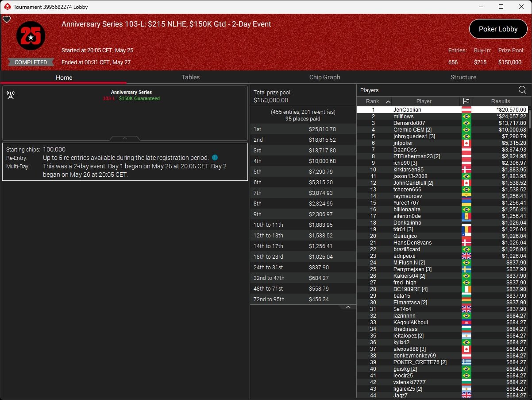The height and width of the screenshot is (400, 532).
Task: Maximize the Tournament Lobby window
Action: (501, 7)
